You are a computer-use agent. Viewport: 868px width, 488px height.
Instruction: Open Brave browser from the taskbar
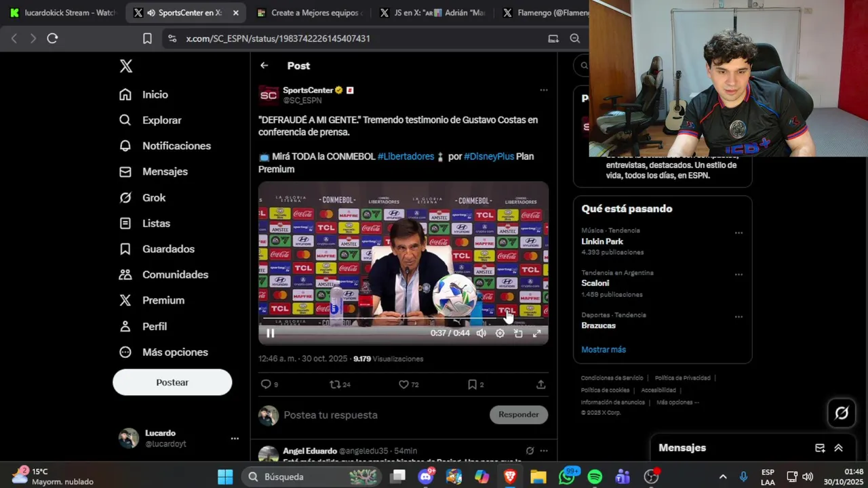[x=510, y=476]
